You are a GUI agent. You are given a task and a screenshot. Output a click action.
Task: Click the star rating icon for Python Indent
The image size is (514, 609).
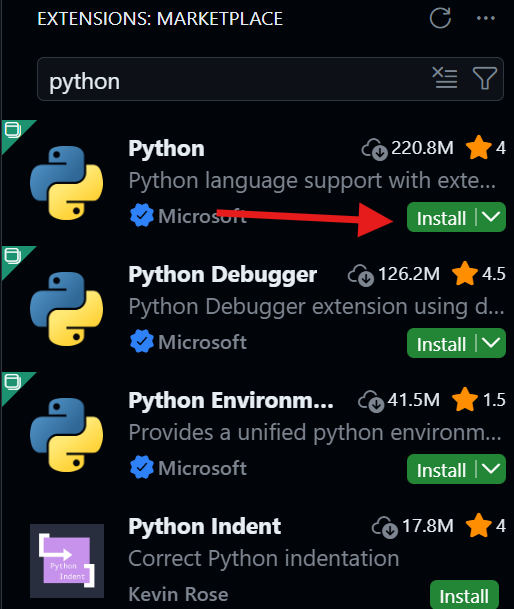[x=478, y=525]
